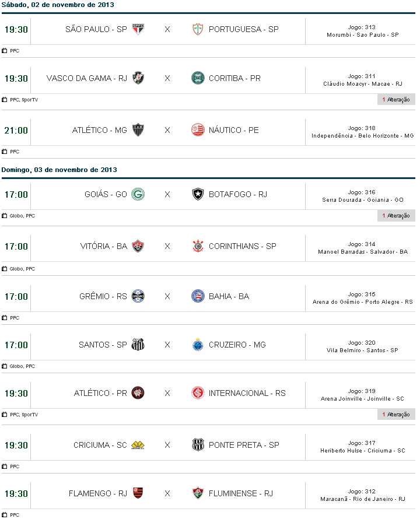Click the Fluminense club crest
This screenshot has height=519, width=420.
coord(198,493)
